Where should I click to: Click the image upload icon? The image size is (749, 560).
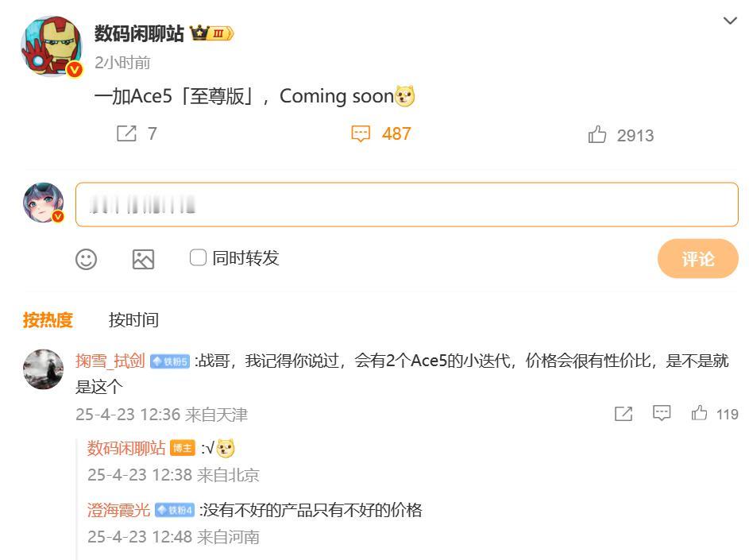click(143, 260)
